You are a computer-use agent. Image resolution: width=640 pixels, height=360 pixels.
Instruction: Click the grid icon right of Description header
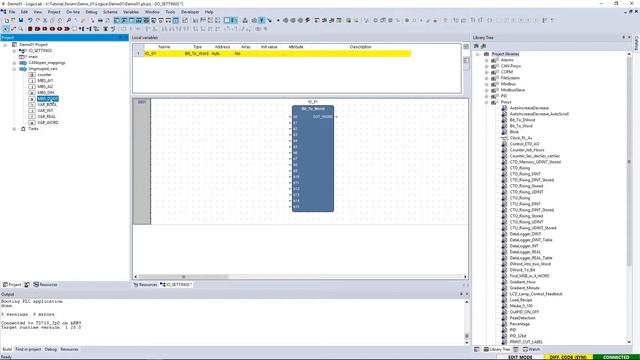click(466, 47)
